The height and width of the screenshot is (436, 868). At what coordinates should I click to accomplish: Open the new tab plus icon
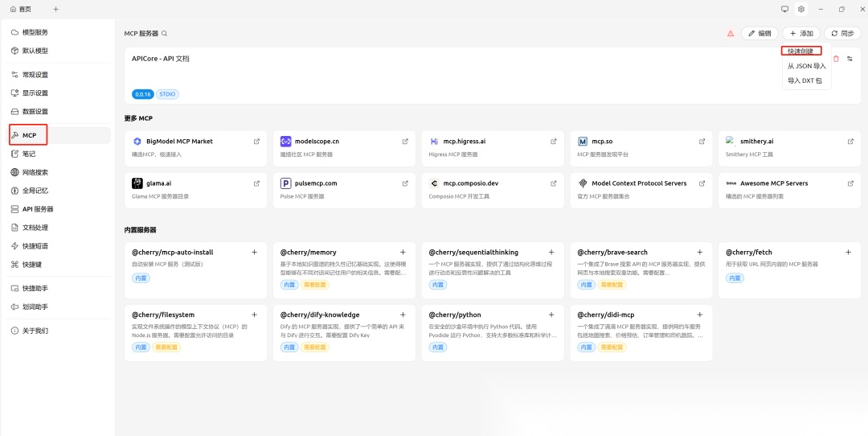(x=56, y=9)
